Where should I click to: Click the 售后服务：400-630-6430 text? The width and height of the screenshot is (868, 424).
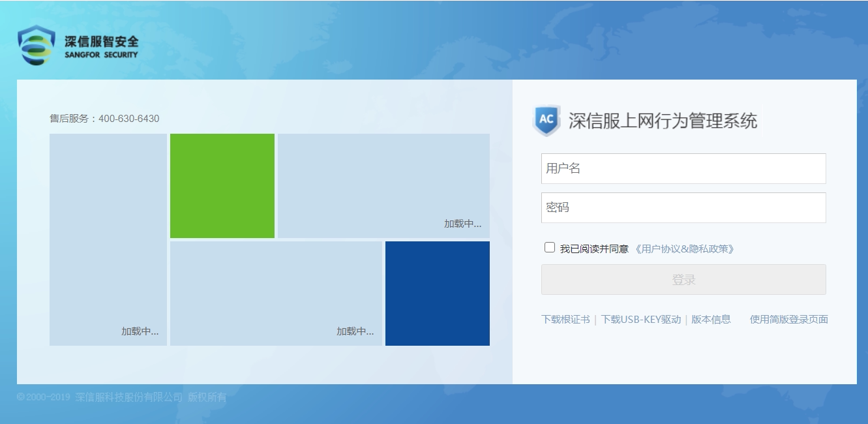click(104, 118)
